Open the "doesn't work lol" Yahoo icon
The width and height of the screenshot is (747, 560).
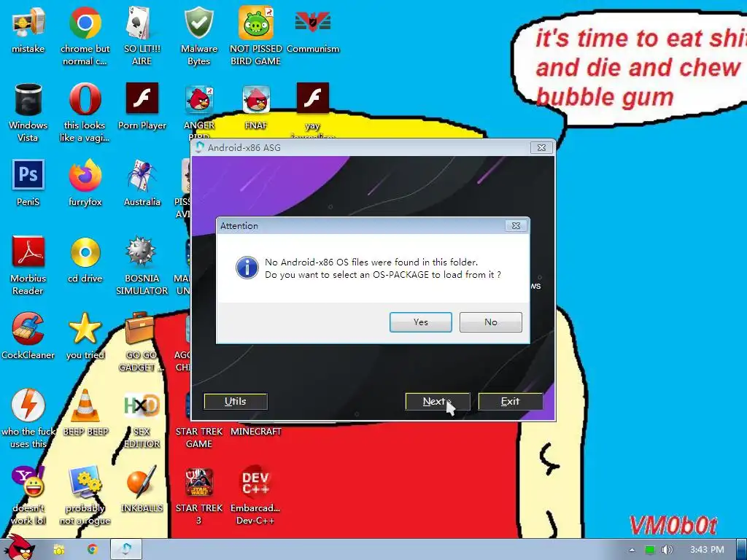pos(28,495)
